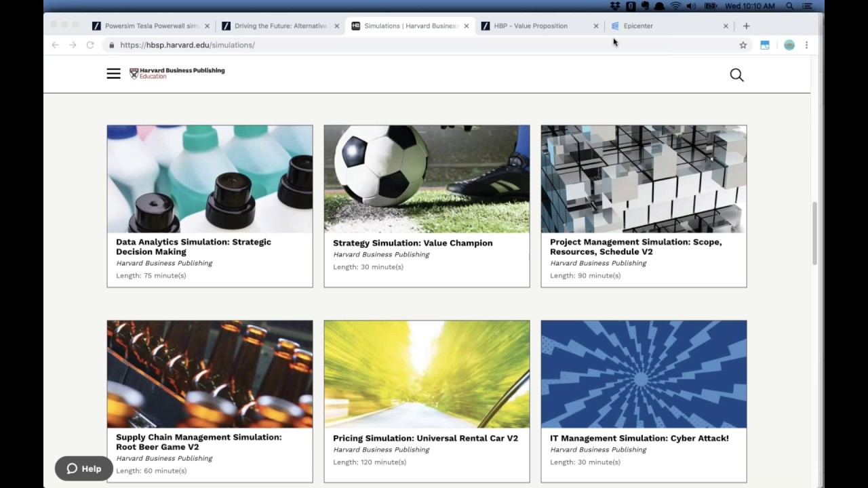The image size is (868, 488).
Task: Click the beer bottles thumbnail image
Action: point(210,374)
